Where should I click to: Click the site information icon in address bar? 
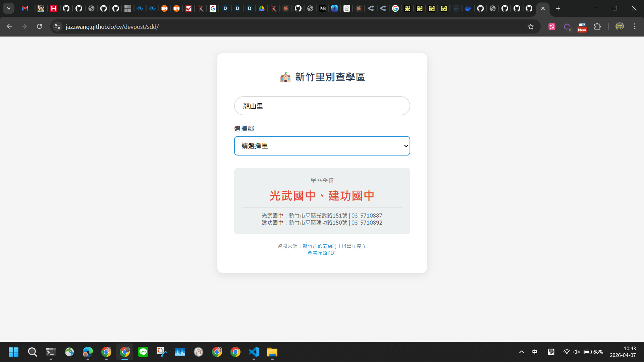click(57, 26)
